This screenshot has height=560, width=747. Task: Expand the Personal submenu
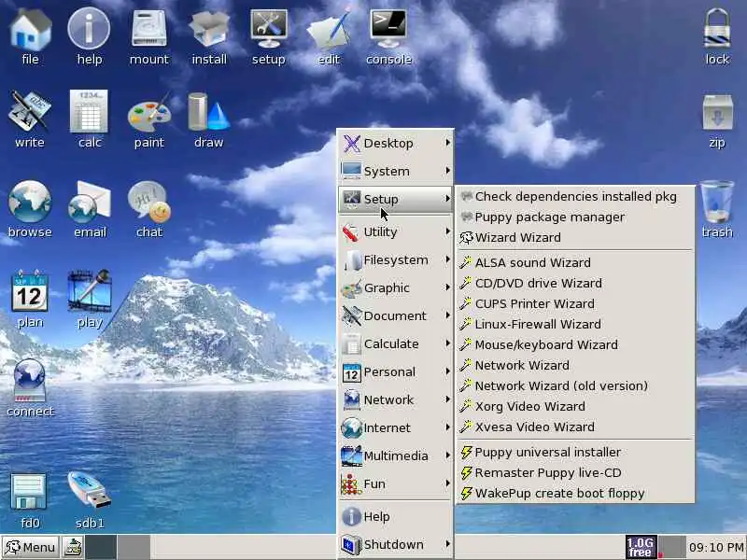tap(396, 371)
